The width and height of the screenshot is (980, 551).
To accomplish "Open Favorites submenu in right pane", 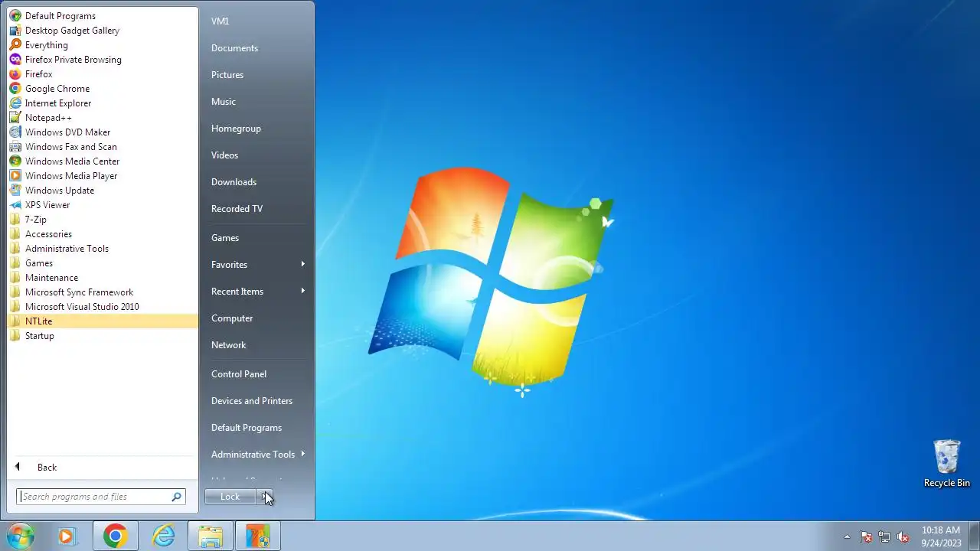I will click(257, 265).
